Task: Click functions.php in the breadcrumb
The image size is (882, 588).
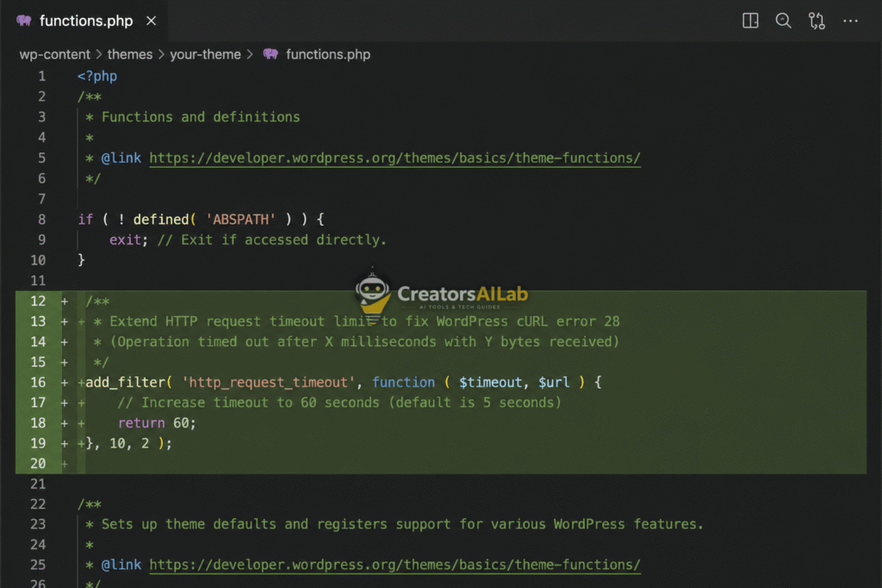Action: point(328,54)
